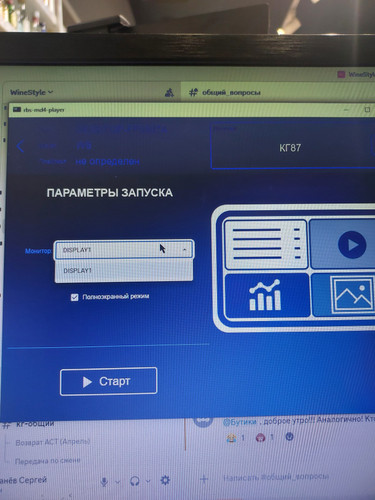Open the кг-общий channel in Discord

(x=34, y=424)
